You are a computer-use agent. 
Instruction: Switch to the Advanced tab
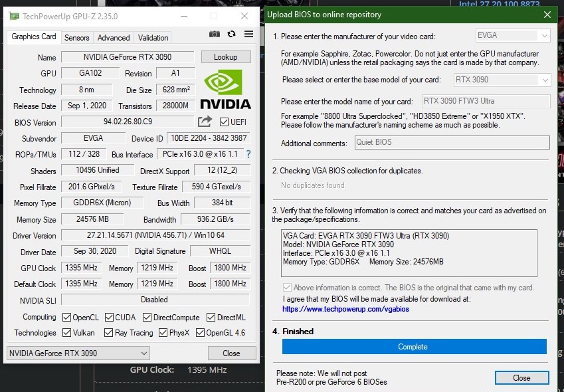click(114, 38)
